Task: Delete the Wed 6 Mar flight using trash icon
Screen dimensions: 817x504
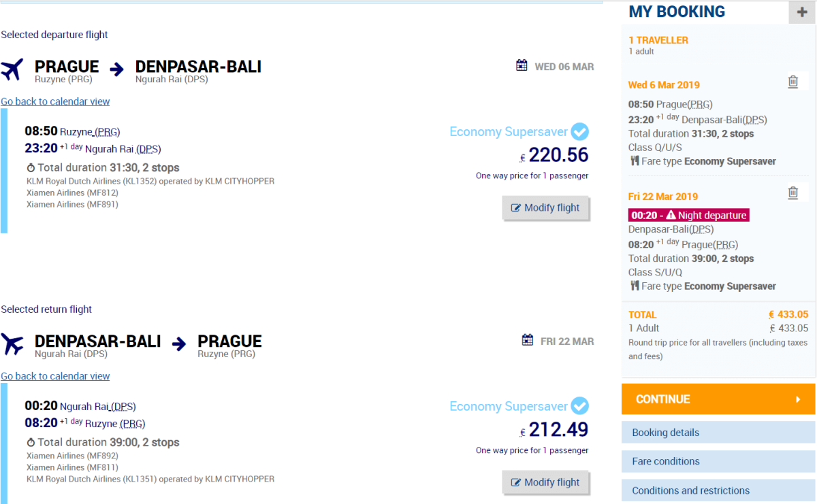Action: click(793, 82)
